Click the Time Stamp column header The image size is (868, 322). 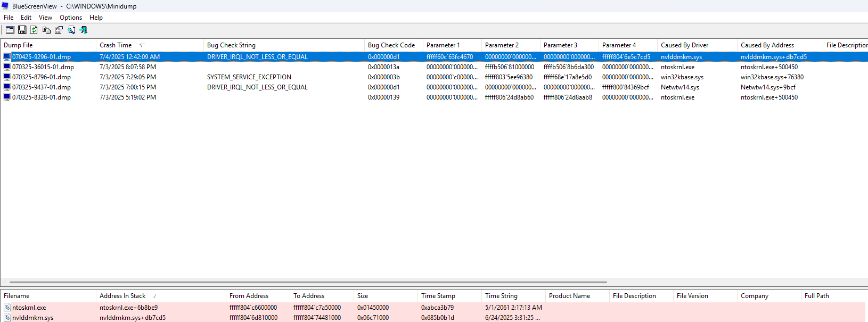(449, 296)
